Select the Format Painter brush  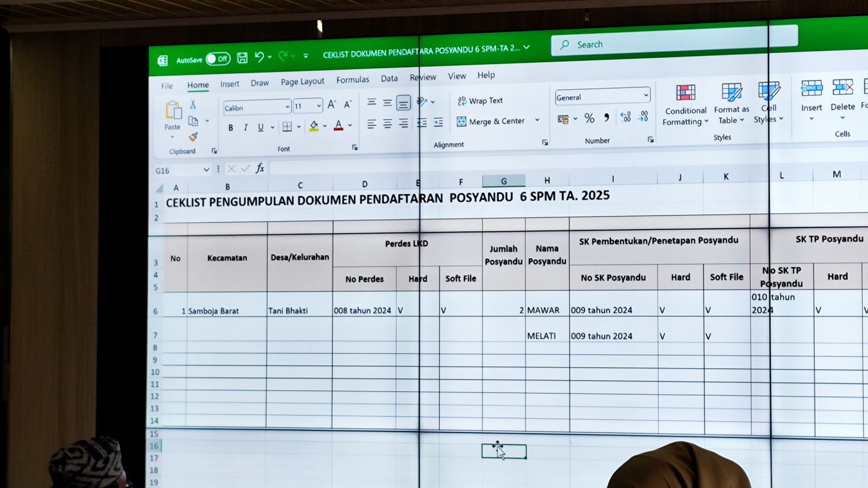193,137
